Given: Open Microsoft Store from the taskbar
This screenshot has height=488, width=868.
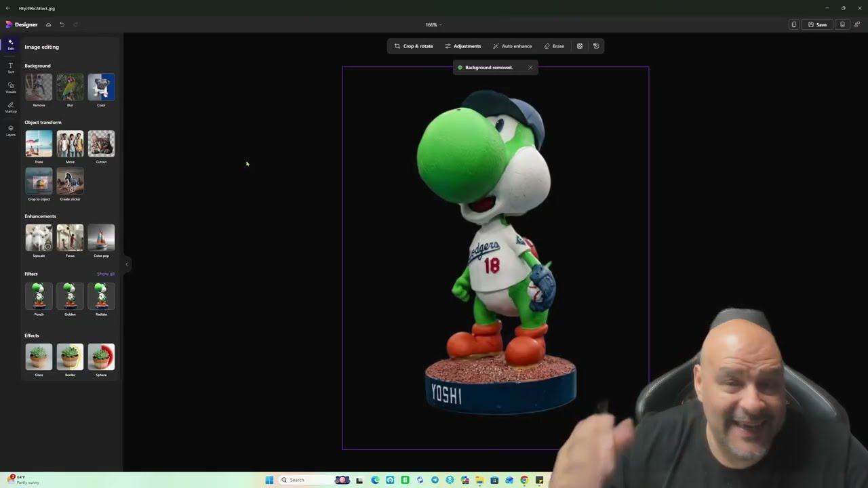Looking at the screenshot, I should tap(494, 480).
